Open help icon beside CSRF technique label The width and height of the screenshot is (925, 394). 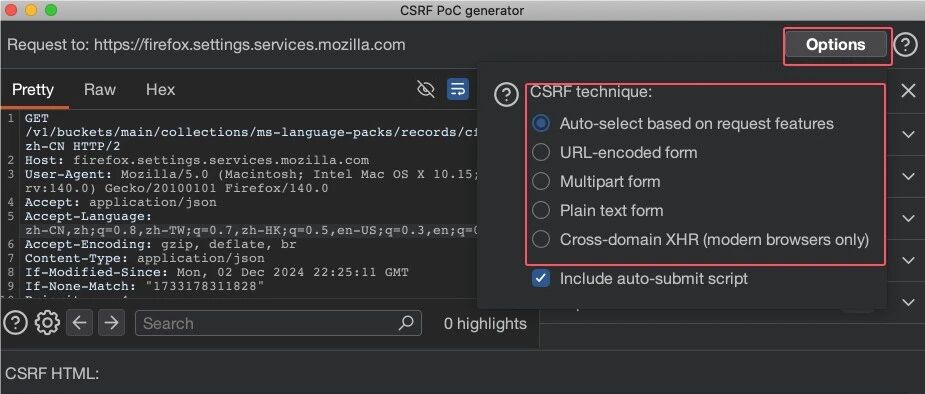click(506, 94)
